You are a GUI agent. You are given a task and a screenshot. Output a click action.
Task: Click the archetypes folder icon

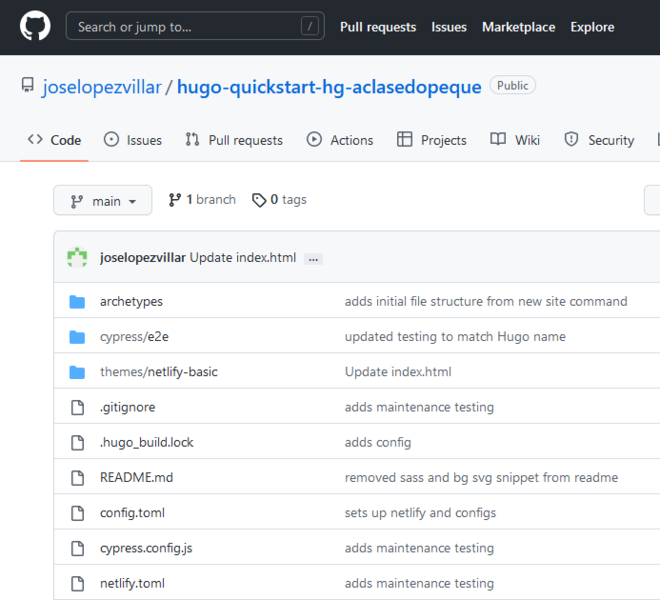point(77,301)
